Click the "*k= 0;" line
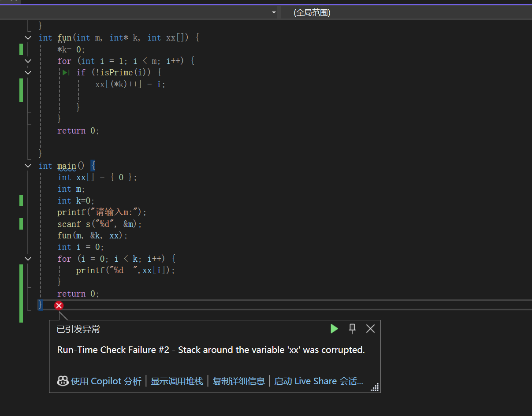The image size is (532, 416). click(71, 49)
